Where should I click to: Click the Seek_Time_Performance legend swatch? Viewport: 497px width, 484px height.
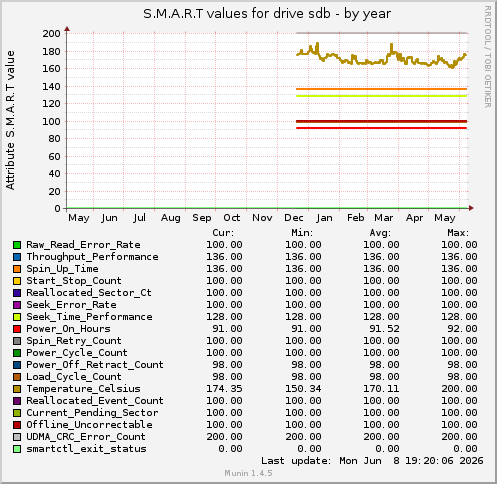coord(17,317)
